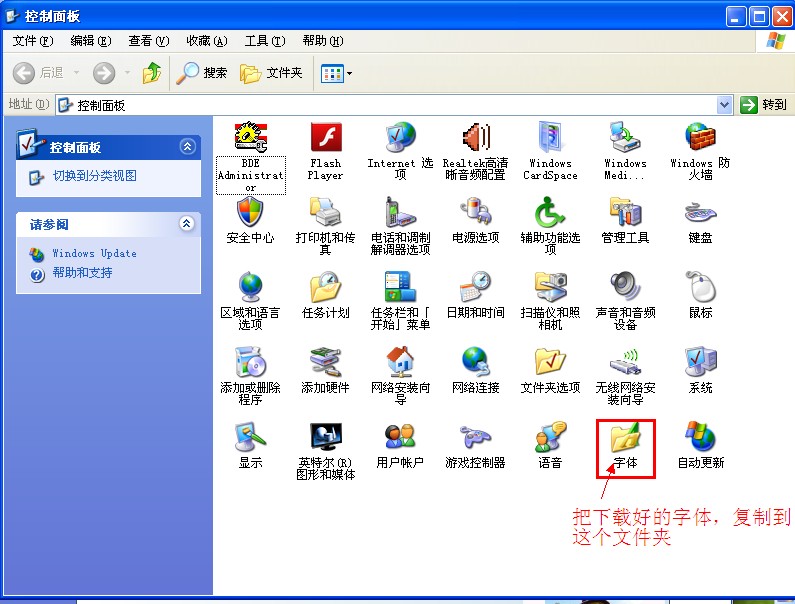
Task: Open the 用户帐户 user accounts icon
Action: 400,438
